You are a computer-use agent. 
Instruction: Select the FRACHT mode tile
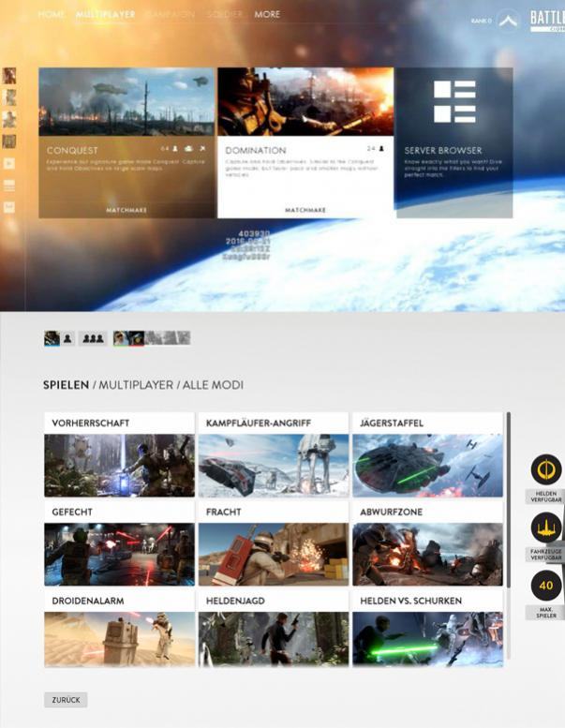coord(274,543)
